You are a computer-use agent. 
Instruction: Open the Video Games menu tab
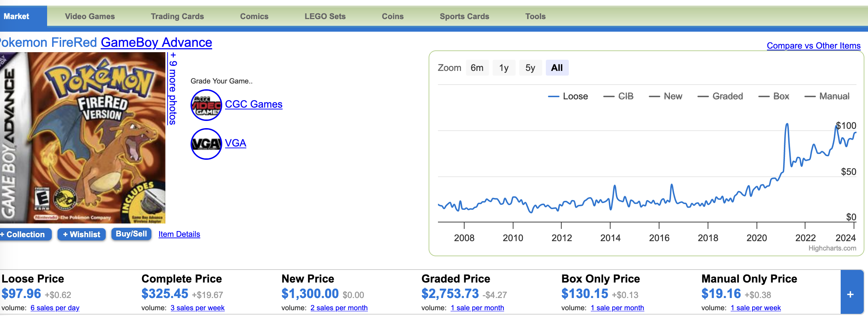(x=90, y=16)
